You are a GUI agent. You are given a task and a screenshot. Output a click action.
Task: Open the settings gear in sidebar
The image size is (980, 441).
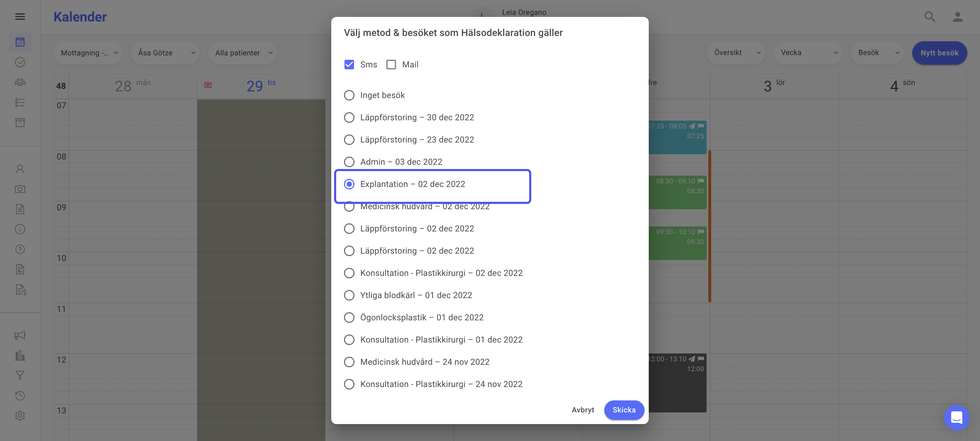(x=20, y=416)
